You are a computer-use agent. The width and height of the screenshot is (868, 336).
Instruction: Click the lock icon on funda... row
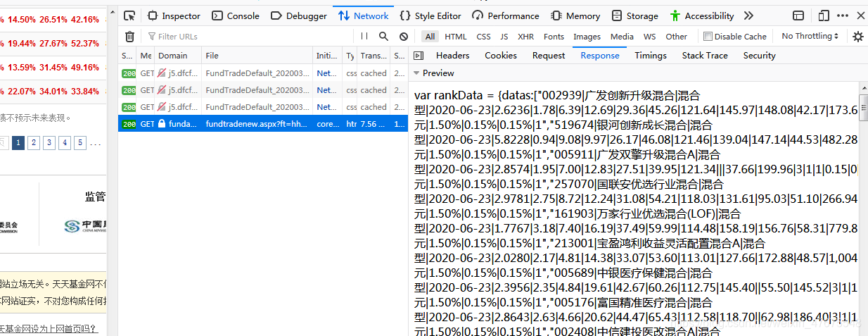(162, 123)
